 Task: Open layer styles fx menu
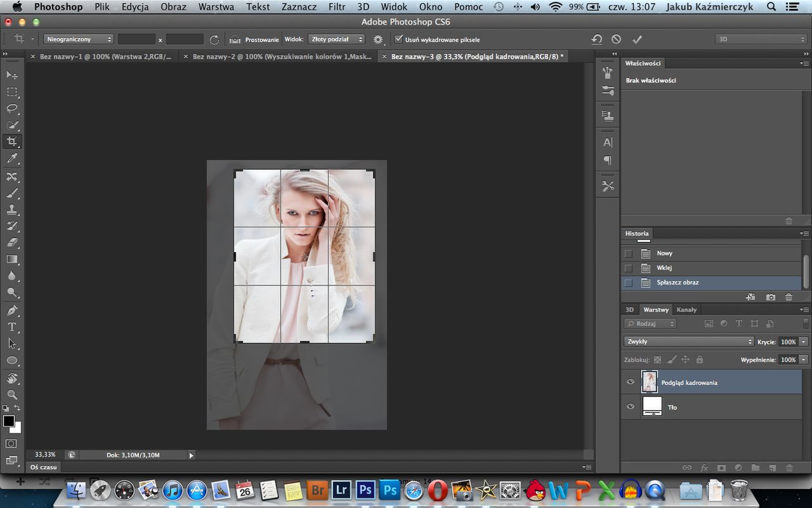coord(704,468)
